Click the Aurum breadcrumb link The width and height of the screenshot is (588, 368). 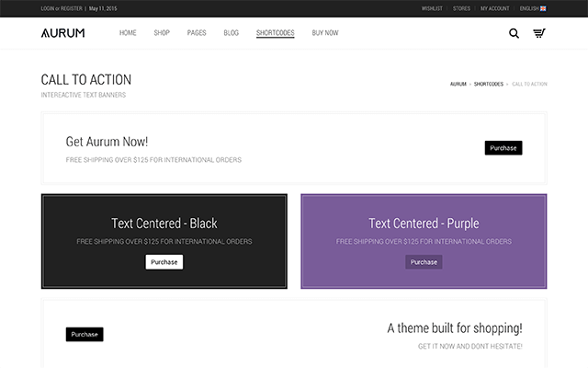pyautogui.click(x=458, y=84)
